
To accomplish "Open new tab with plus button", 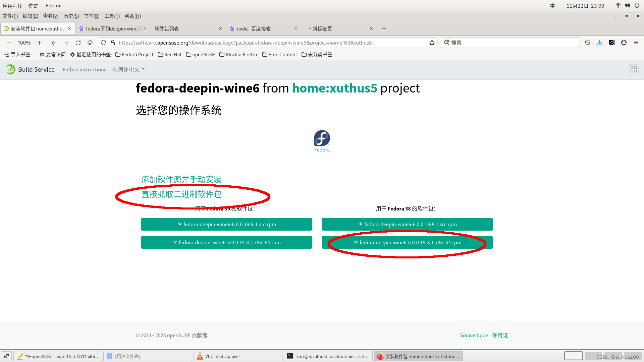I will click(384, 29).
